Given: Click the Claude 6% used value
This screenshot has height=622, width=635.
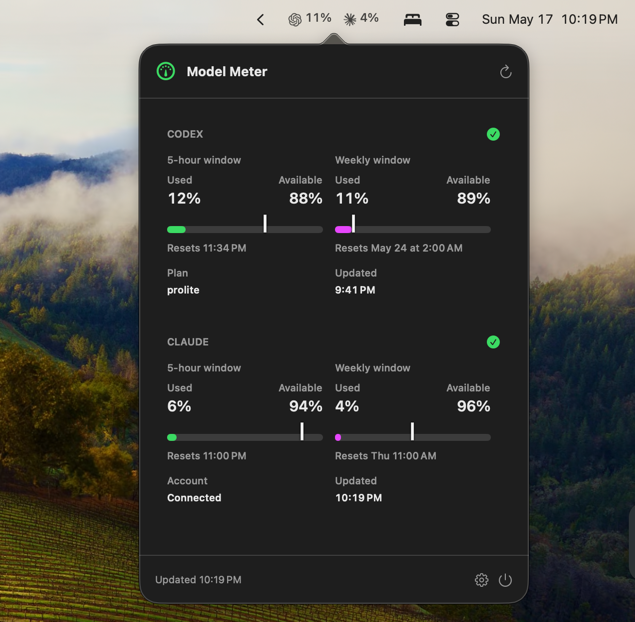Looking at the screenshot, I should [x=179, y=406].
